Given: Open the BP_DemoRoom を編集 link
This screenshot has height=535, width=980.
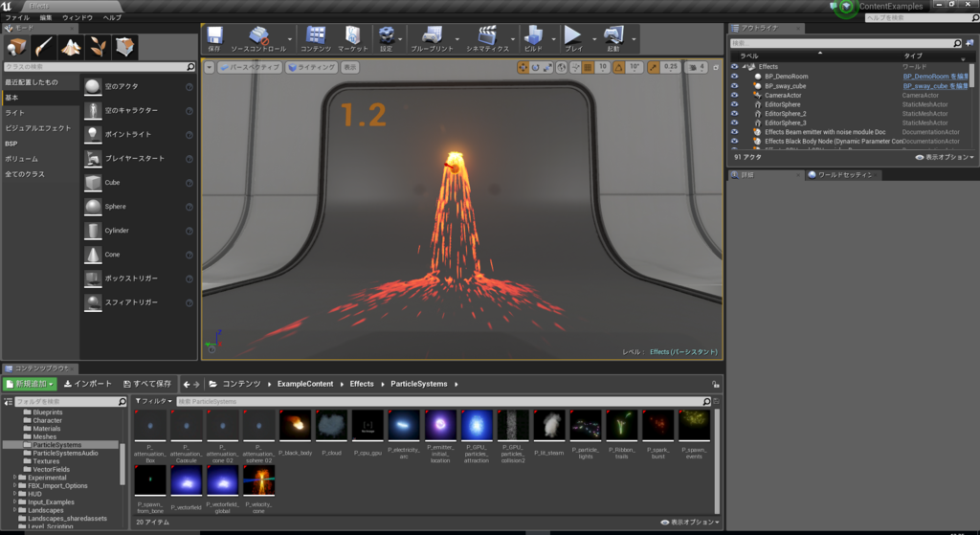Looking at the screenshot, I should coord(936,77).
